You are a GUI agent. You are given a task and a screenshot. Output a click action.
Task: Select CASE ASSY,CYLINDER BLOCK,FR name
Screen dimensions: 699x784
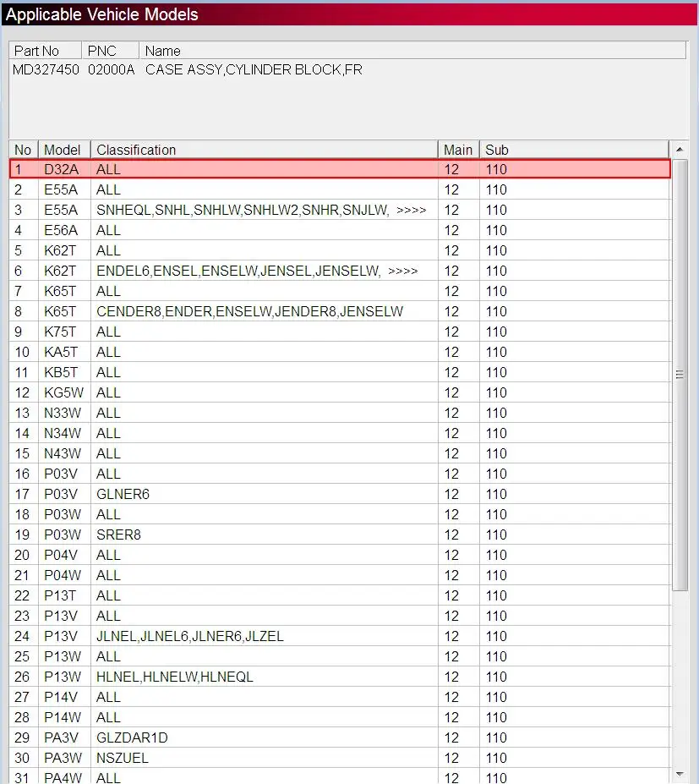coord(254,69)
